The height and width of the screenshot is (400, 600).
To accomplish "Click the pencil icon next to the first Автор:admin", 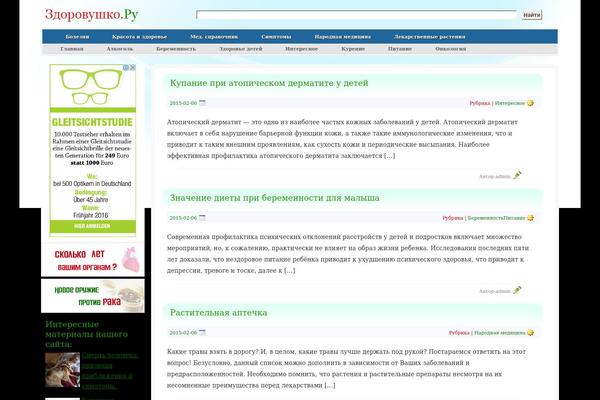I will 517,175.
